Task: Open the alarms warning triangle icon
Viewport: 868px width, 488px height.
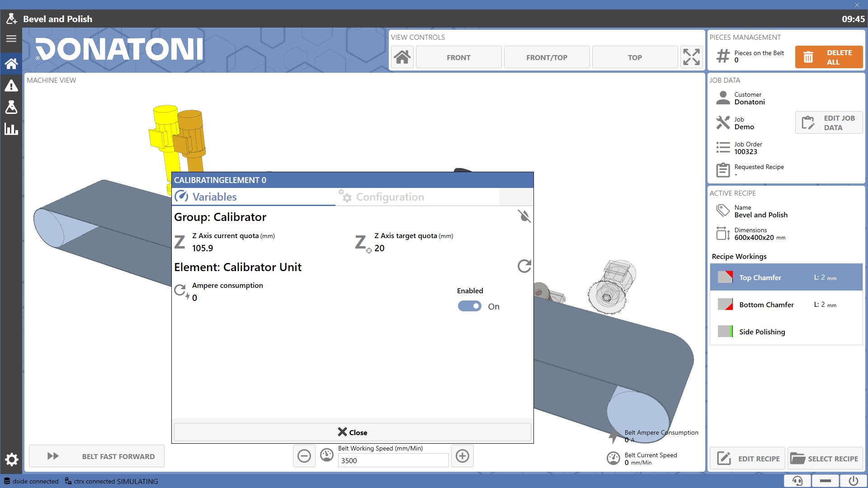Action: [11, 85]
